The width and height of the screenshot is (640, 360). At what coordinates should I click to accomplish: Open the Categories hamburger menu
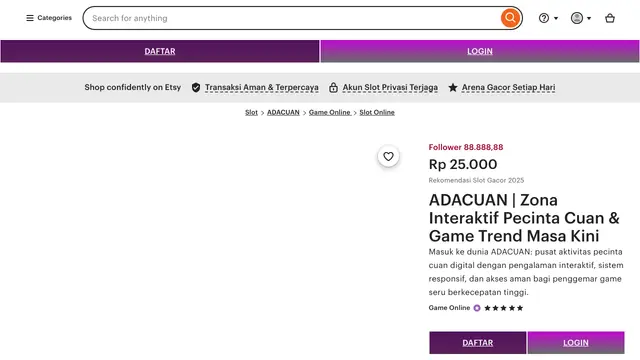tap(49, 18)
